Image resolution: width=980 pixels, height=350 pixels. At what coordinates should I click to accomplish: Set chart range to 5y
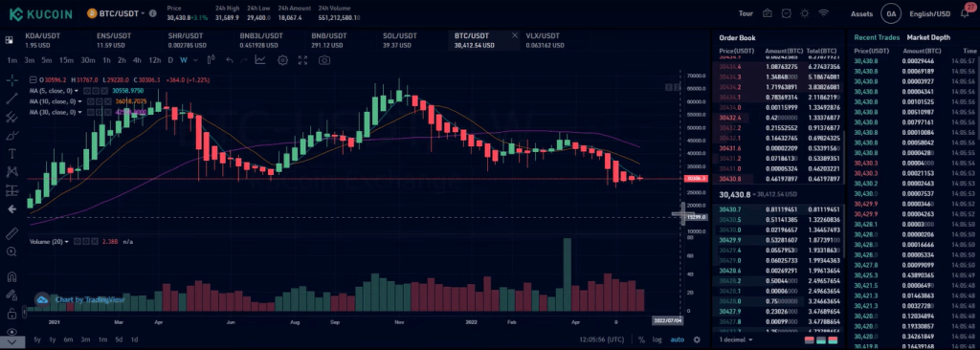tap(37, 339)
